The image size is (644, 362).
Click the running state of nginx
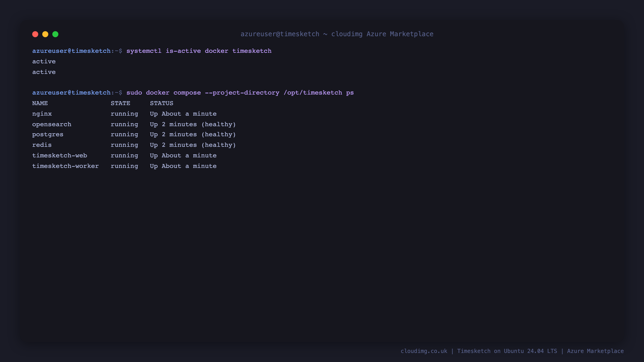coord(124,114)
